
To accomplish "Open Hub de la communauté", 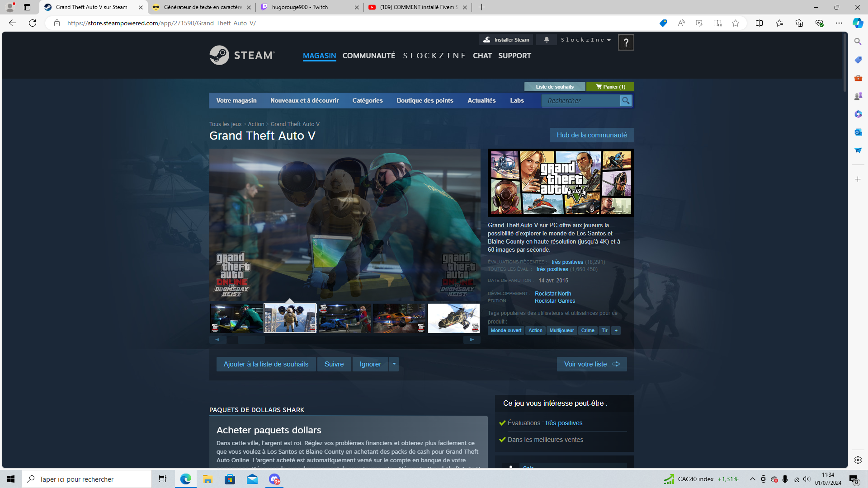I will pyautogui.click(x=592, y=135).
